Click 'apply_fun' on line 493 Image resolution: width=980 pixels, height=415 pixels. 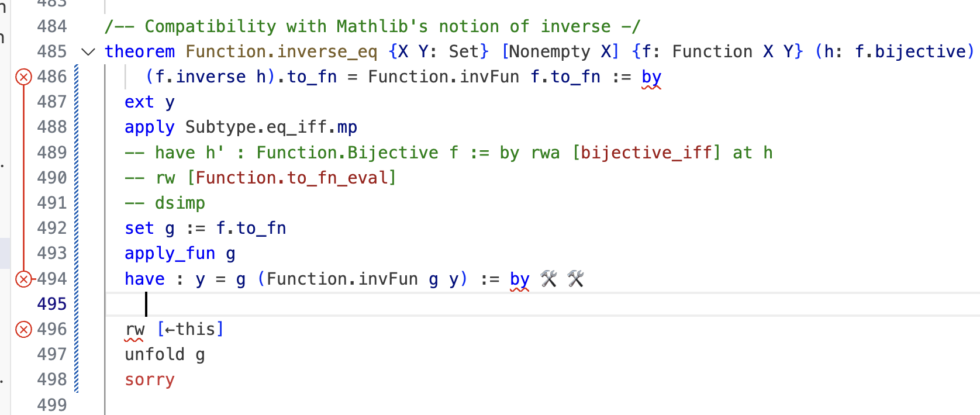[x=170, y=254]
